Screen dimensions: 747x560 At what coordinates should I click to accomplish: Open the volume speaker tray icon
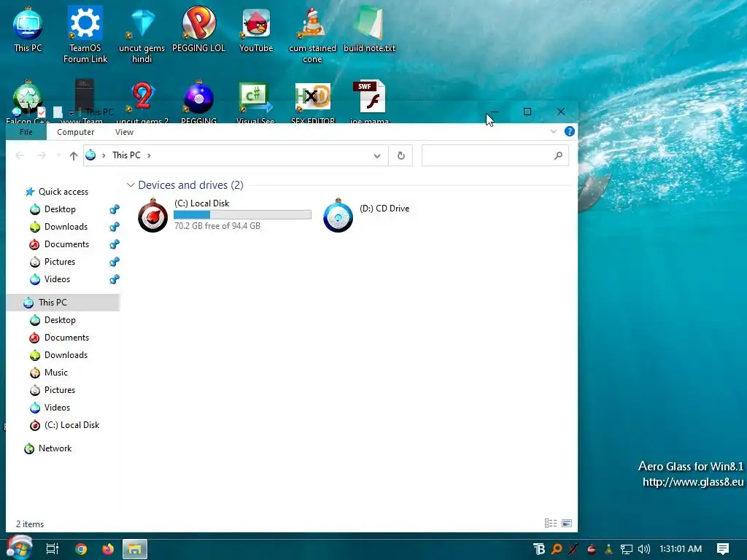pyautogui.click(x=643, y=549)
